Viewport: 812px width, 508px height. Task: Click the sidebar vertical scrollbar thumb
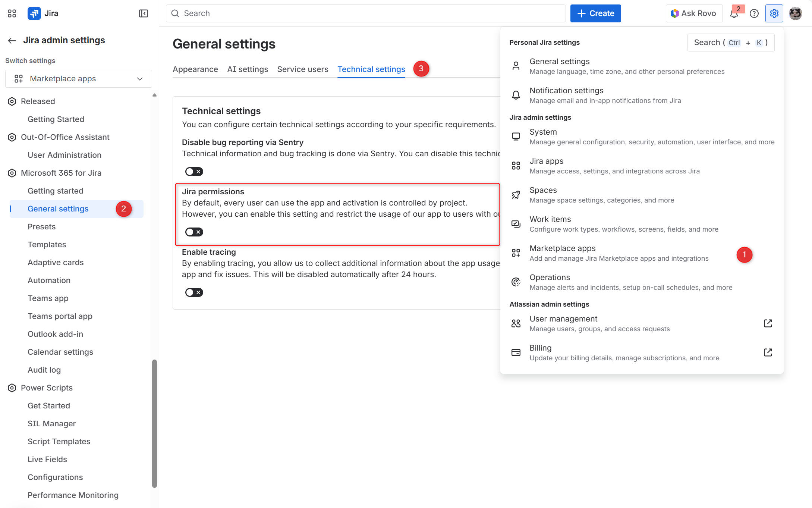[x=154, y=423]
